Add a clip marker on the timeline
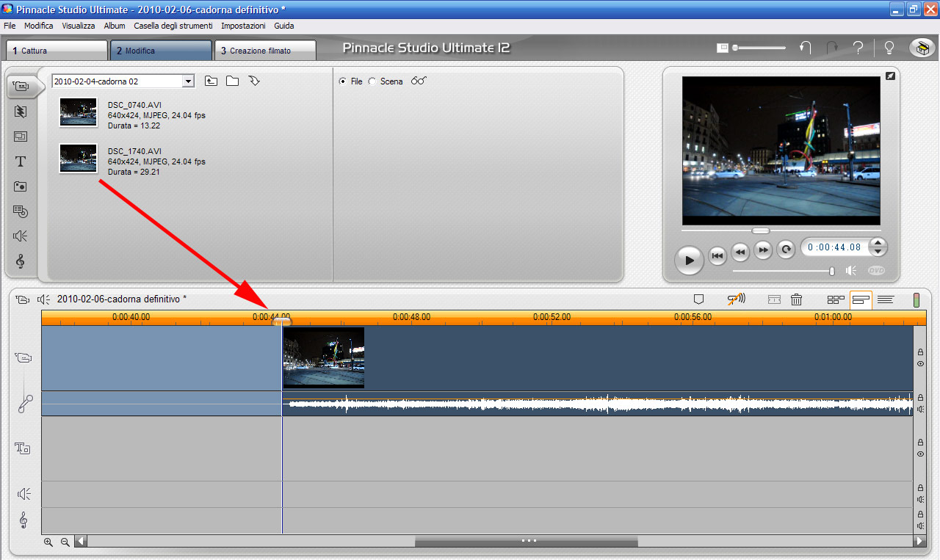 pos(698,299)
